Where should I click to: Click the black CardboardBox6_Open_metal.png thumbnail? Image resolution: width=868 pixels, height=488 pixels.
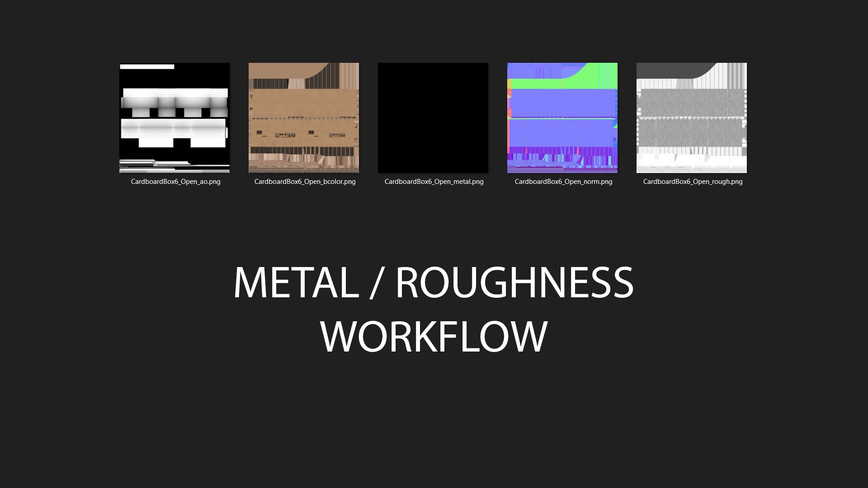[433, 117]
